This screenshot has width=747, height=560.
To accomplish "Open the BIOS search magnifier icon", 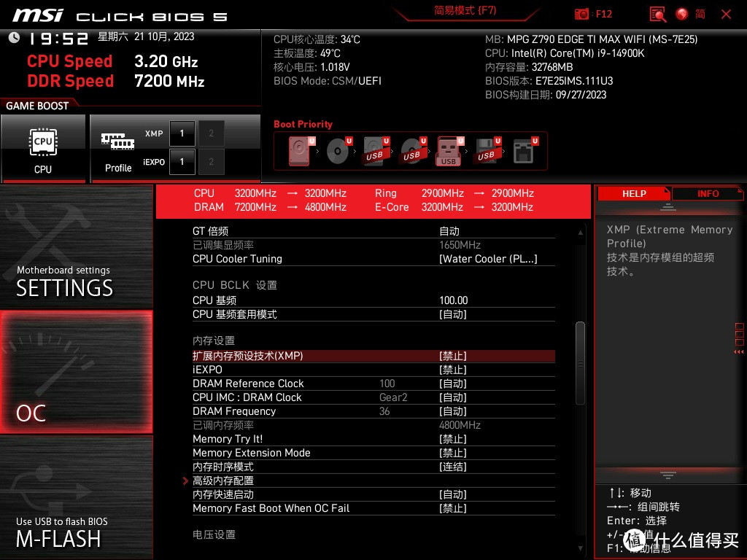I will pyautogui.click(x=658, y=14).
